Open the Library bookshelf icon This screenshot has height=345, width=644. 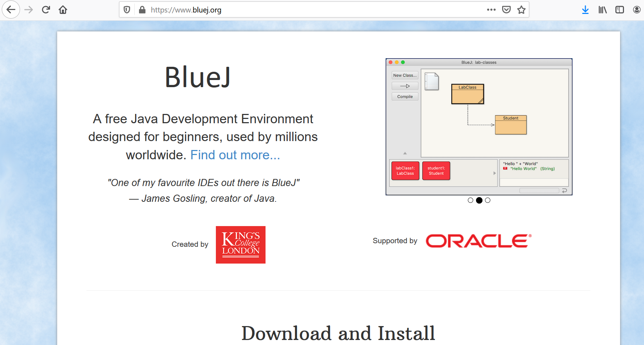coord(603,10)
